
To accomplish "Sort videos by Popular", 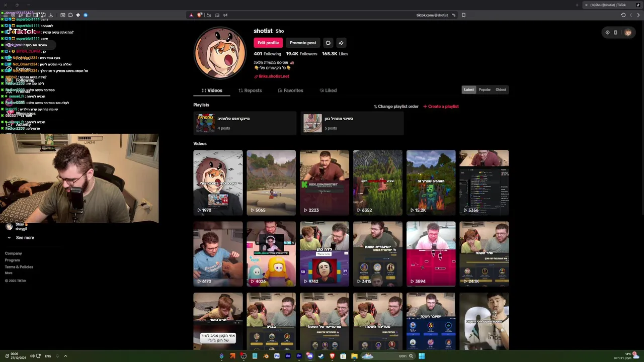I will [485, 89].
